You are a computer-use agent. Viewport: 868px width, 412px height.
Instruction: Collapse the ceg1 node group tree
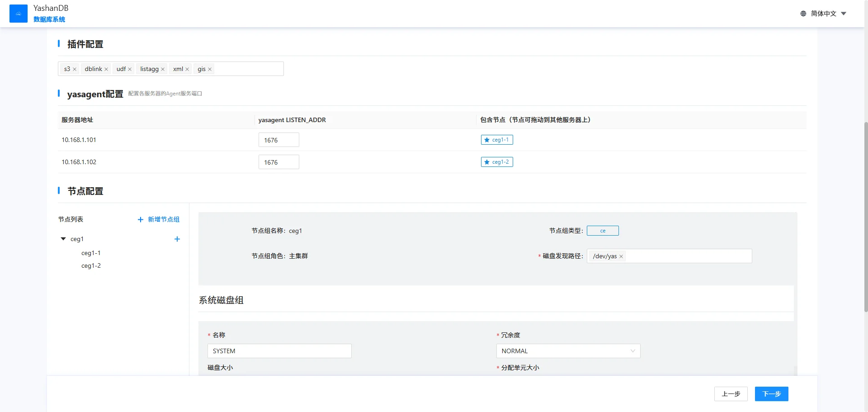click(63, 239)
